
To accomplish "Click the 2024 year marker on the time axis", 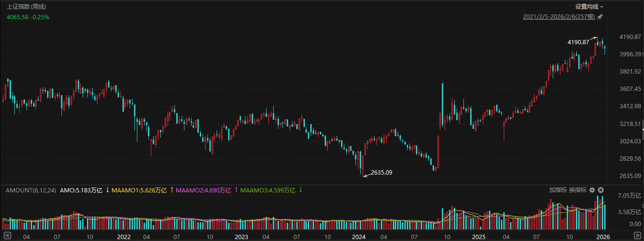I will 359,237.
